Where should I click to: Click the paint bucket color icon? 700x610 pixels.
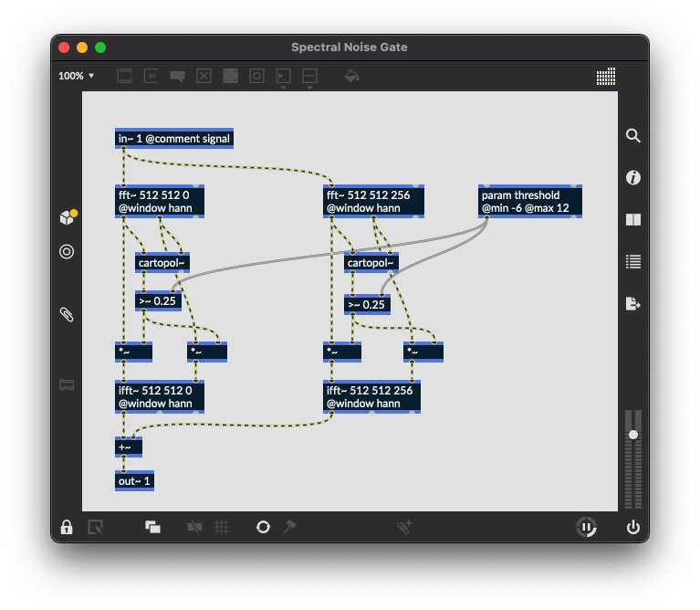coord(351,77)
